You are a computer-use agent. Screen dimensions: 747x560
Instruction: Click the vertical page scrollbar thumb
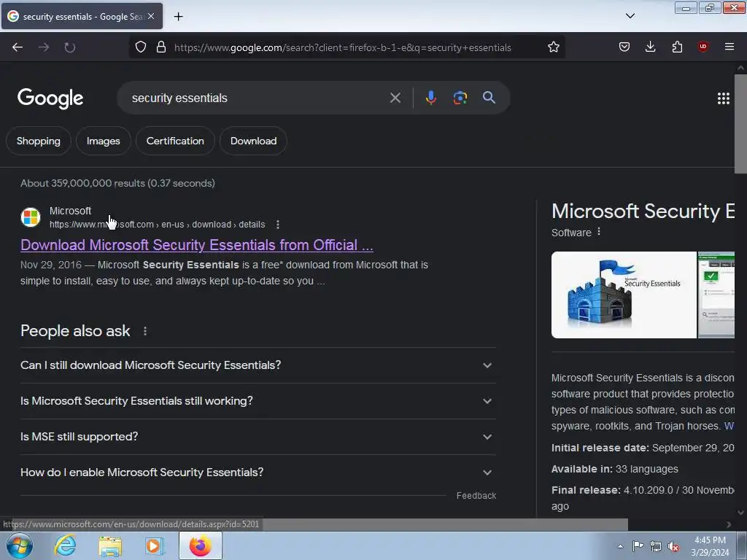click(x=740, y=124)
